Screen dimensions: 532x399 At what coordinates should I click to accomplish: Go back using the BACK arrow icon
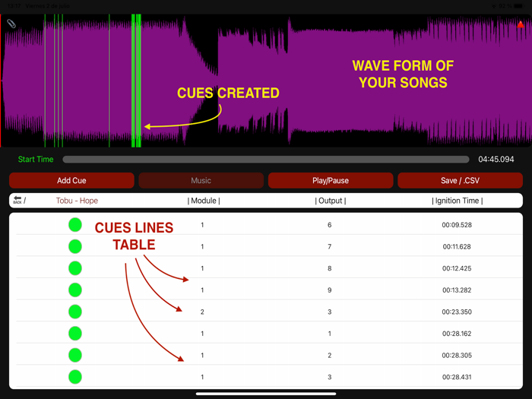(x=17, y=200)
